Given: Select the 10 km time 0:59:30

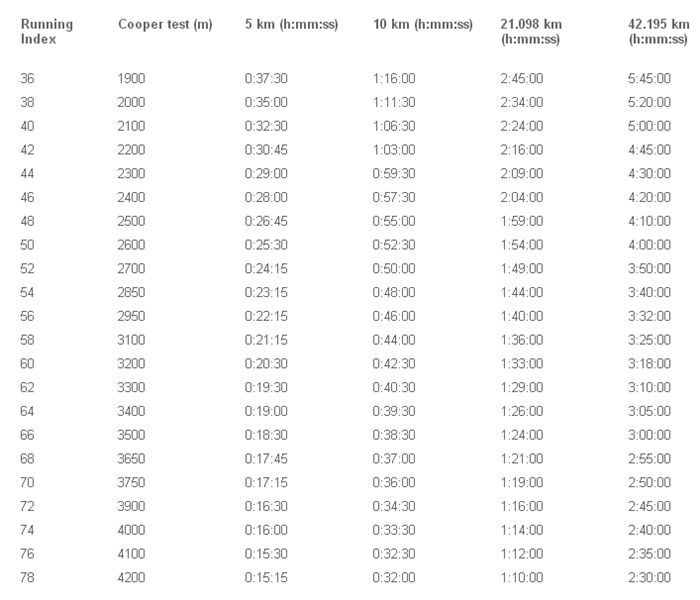Looking at the screenshot, I should click(394, 174).
